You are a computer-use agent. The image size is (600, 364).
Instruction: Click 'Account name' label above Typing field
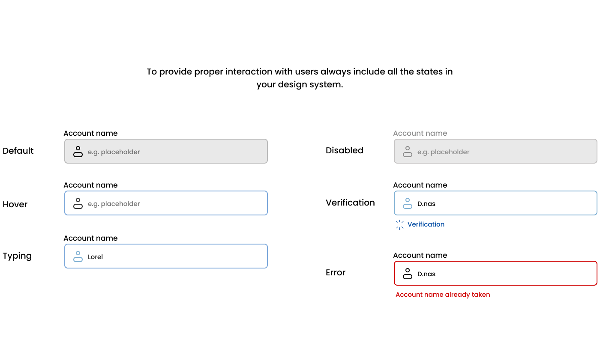90,238
